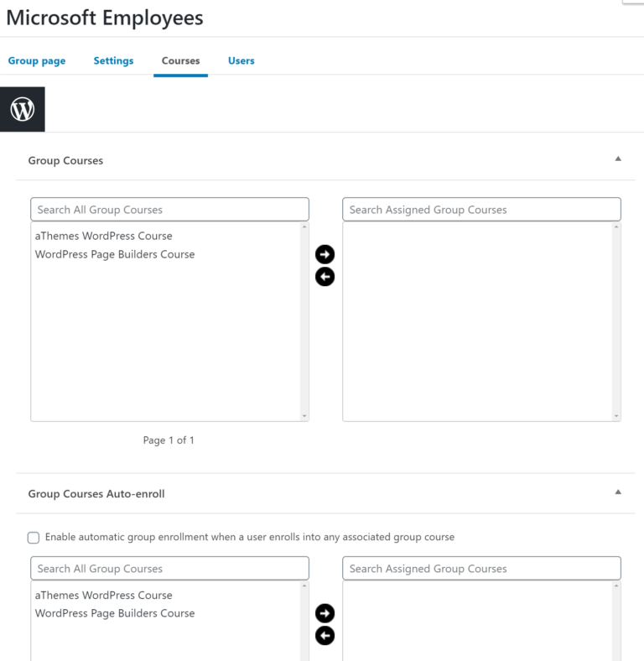This screenshot has width=644, height=661.
Task: Go to the Users tab
Action: pyautogui.click(x=241, y=60)
